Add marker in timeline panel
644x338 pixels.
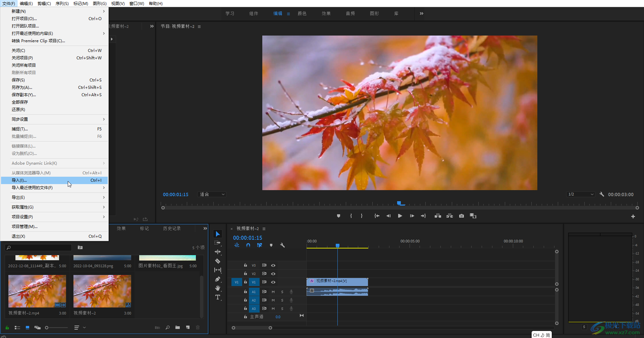(x=271, y=245)
